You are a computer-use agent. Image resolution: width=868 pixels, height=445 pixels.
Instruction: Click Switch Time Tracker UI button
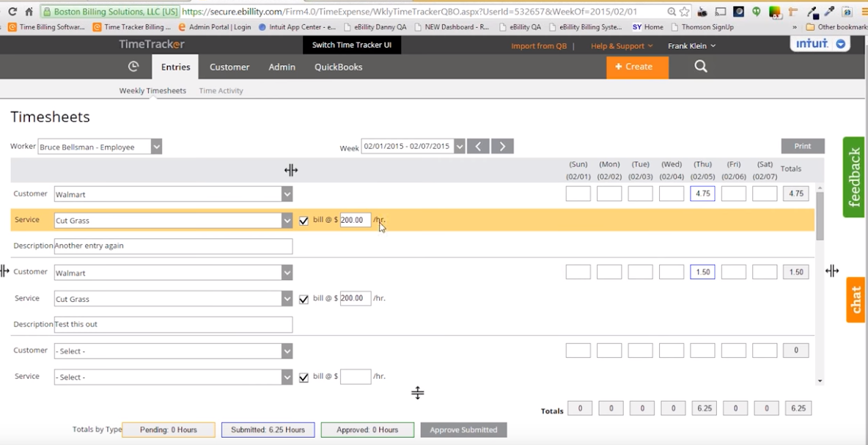pyautogui.click(x=351, y=45)
